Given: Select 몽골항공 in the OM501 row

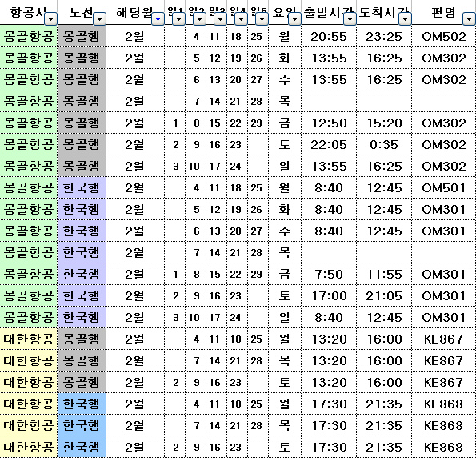Looking at the screenshot, I should [29, 188].
